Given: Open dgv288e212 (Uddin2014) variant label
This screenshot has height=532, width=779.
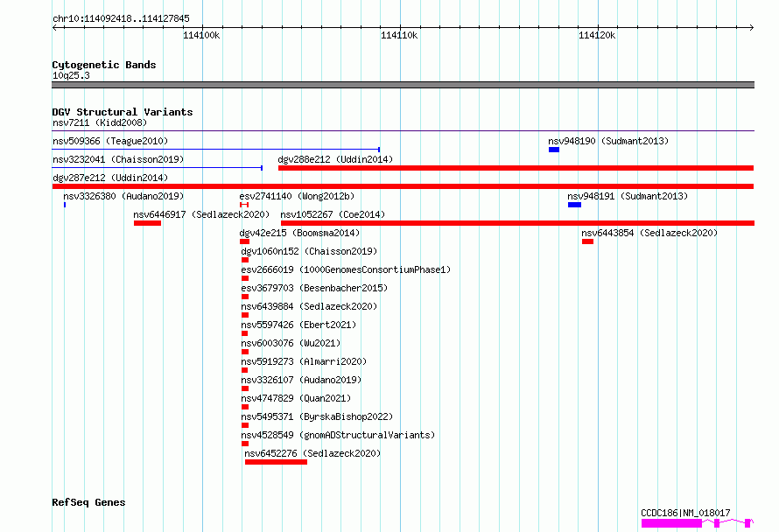Looking at the screenshot, I should tap(335, 159).
